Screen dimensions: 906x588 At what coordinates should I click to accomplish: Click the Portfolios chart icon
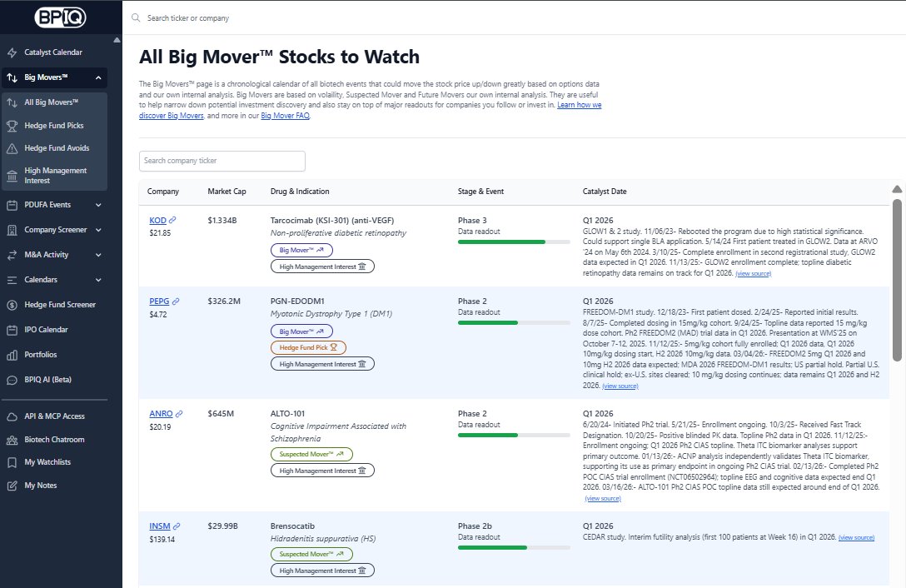click(12, 355)
